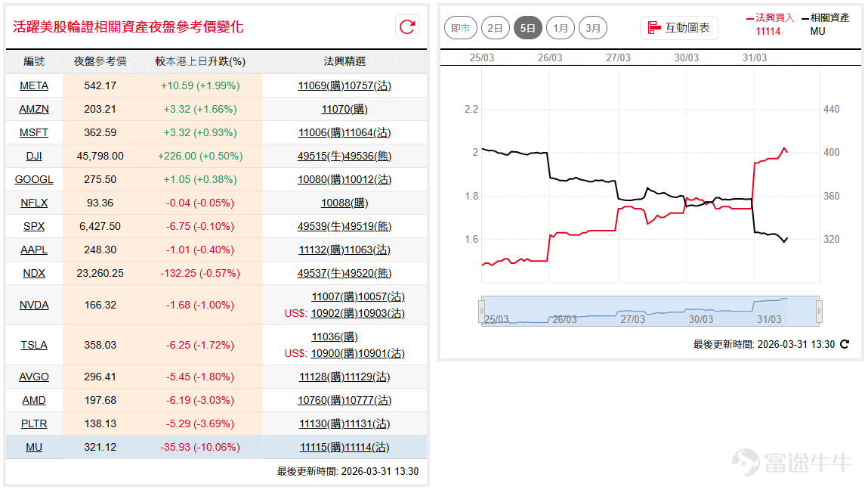Open warrant 11069(購) for META
The width and height of the screenshot is (868, 490).
coord(321,86)
